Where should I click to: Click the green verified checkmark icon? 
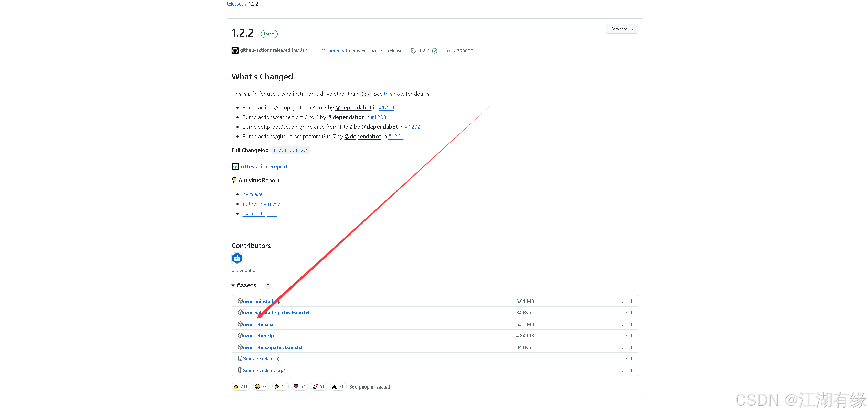(435, 51)
